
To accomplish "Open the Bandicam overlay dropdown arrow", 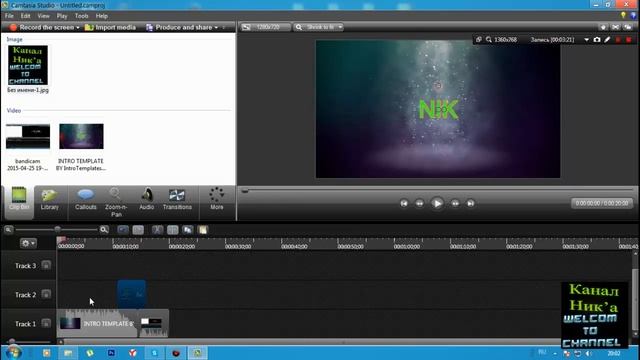I will point(587,40).
